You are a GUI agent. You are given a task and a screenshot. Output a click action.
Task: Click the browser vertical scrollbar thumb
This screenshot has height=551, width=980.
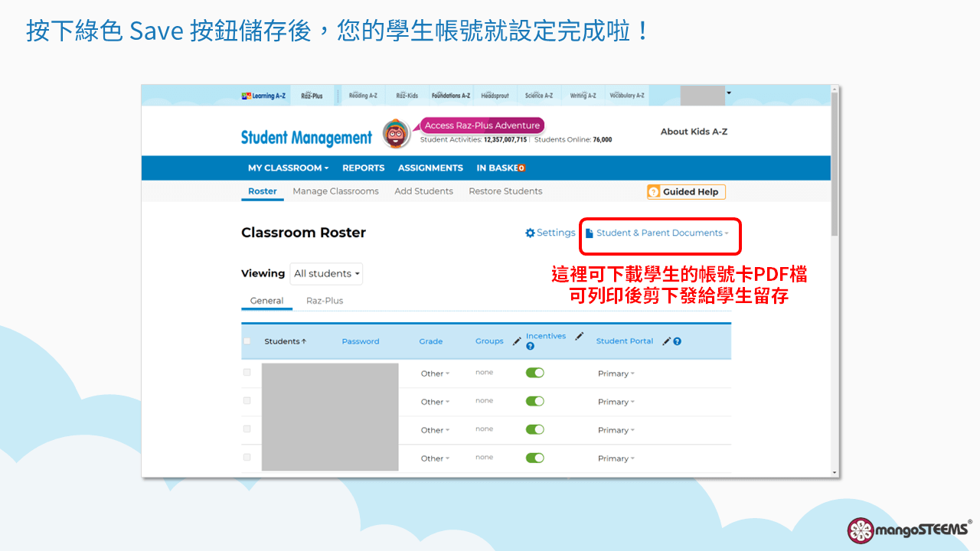835,165
